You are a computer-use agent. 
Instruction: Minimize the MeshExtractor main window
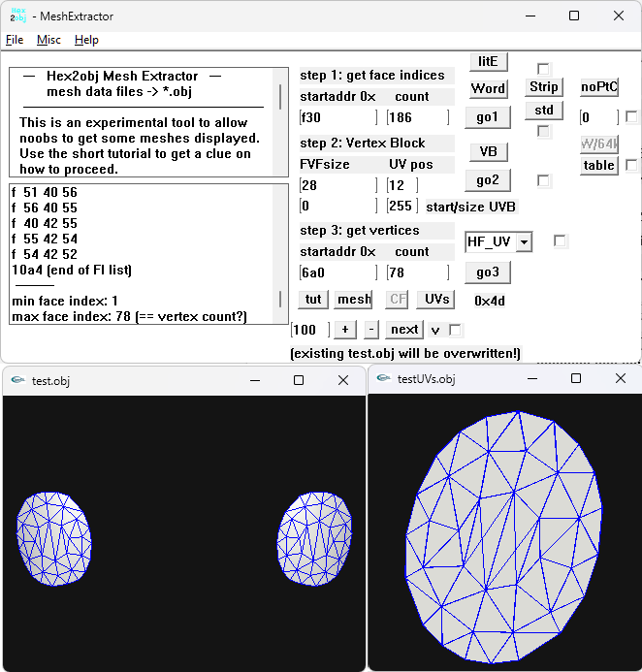point(529,16)
